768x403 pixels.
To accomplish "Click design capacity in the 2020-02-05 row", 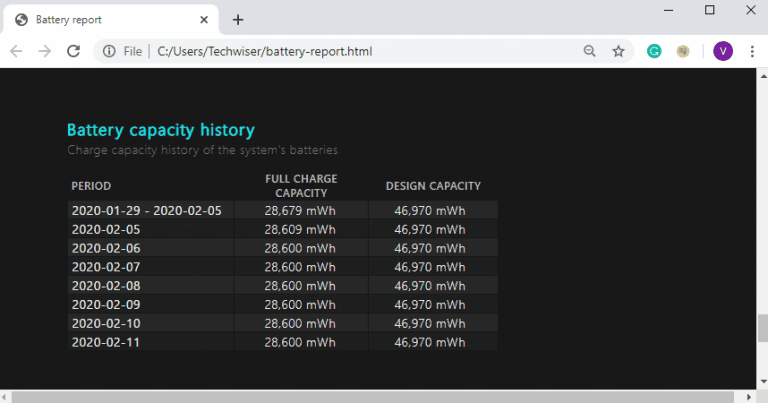I will pos(430,230).
